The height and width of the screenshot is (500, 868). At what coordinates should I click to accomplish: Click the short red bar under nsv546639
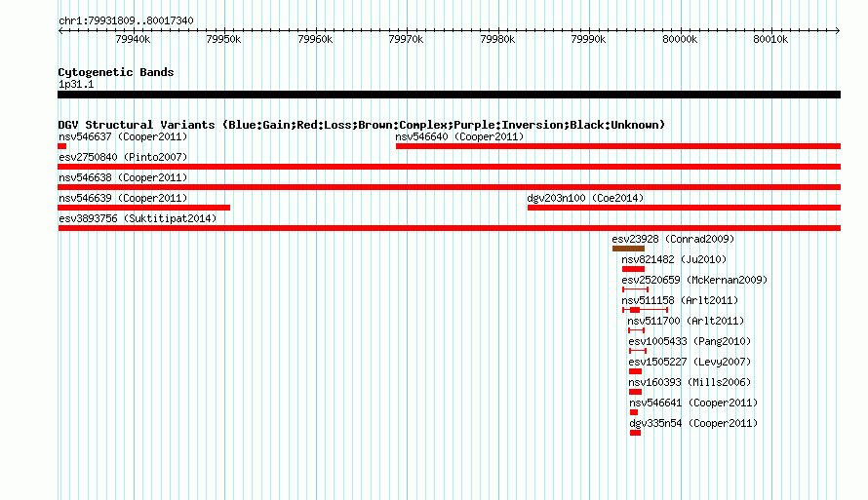point(144,208)
